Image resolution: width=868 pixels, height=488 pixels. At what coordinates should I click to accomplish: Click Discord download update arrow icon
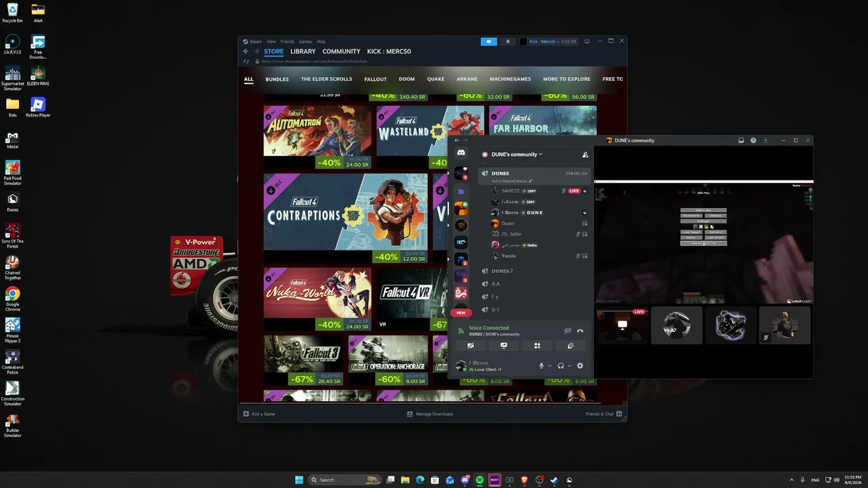766,140
